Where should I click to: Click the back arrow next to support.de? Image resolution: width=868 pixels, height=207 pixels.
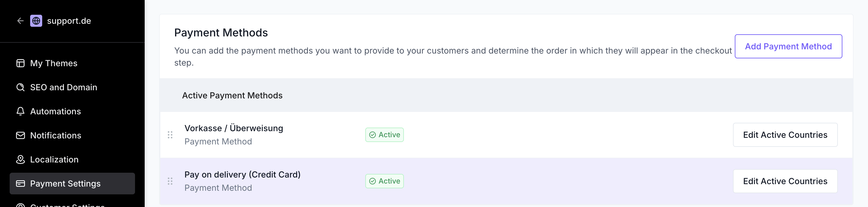pos(20,21)
